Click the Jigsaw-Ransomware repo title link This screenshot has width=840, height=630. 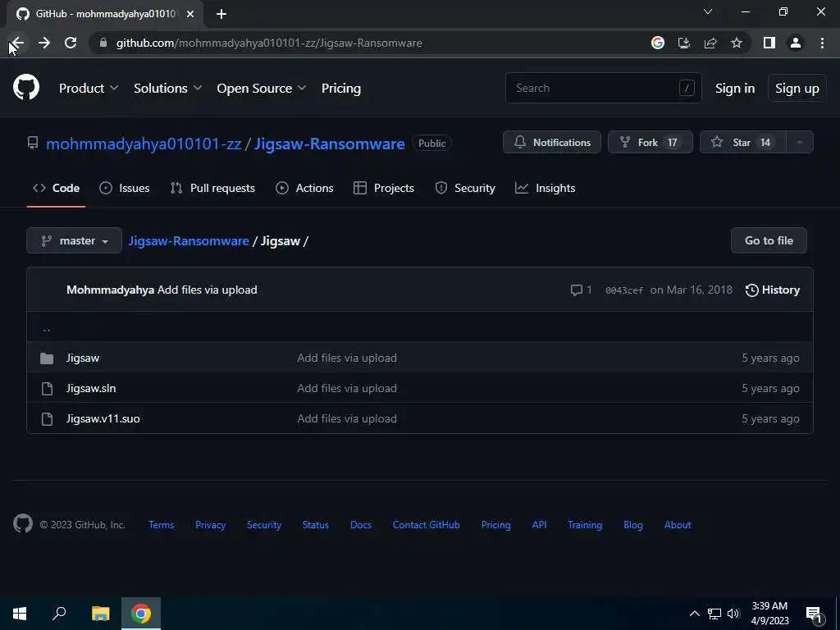pyautogui.click(x=330, y=144)
